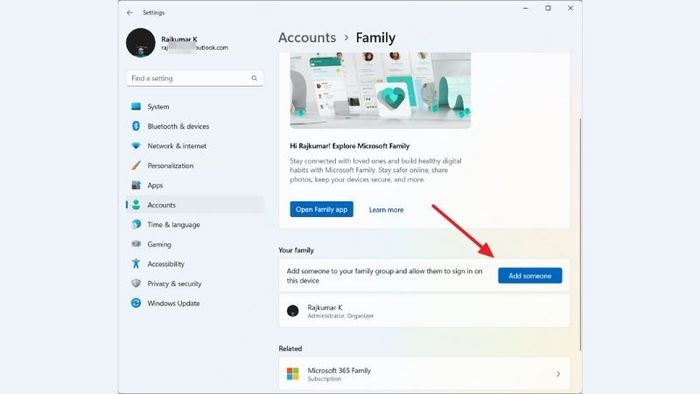Image resolution: width=700 pixels, height=394 pixels.
Task: Expand the Microsoft 365 Family chevron
Action: pos(558,373)
